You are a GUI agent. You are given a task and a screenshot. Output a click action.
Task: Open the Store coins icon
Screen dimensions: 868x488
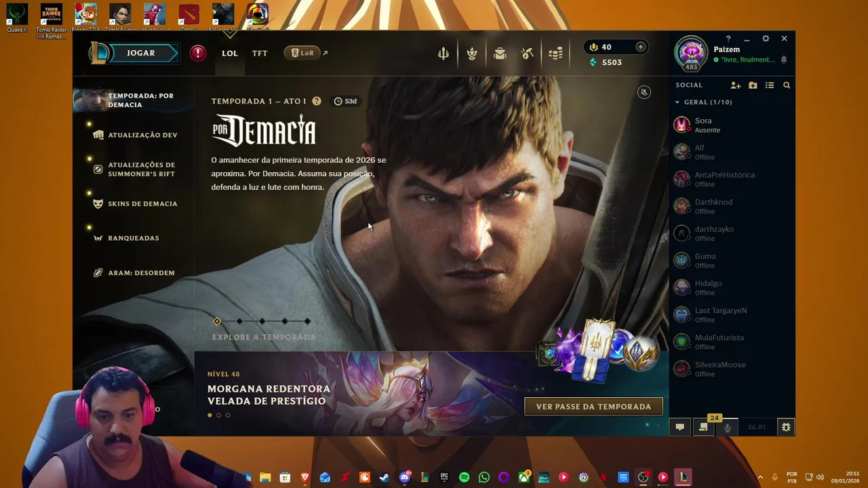[555, 54]
